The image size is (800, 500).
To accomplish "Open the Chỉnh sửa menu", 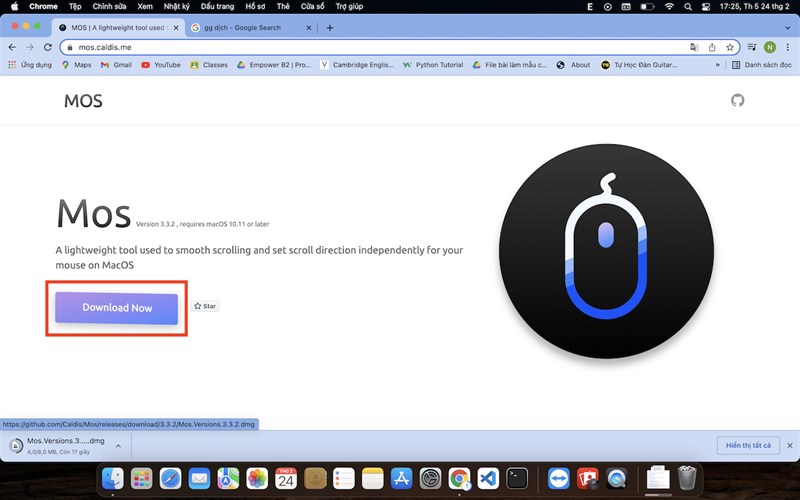I will (109, 7).
